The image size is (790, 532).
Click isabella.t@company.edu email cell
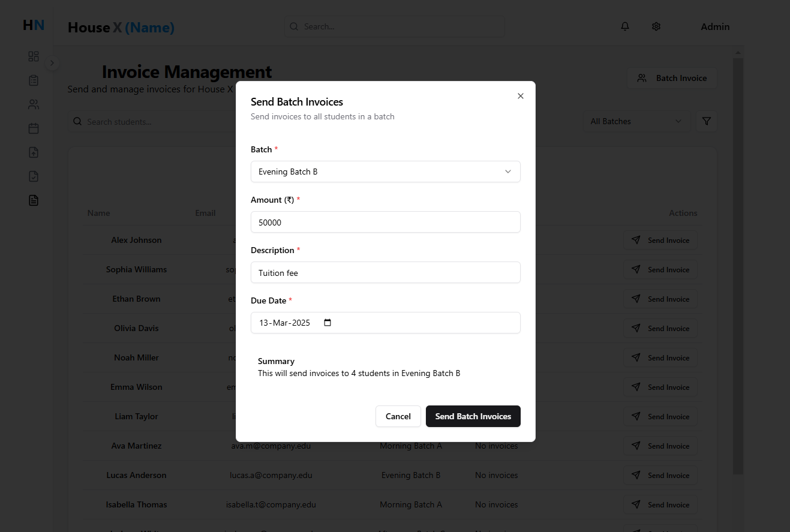(271, 504)
